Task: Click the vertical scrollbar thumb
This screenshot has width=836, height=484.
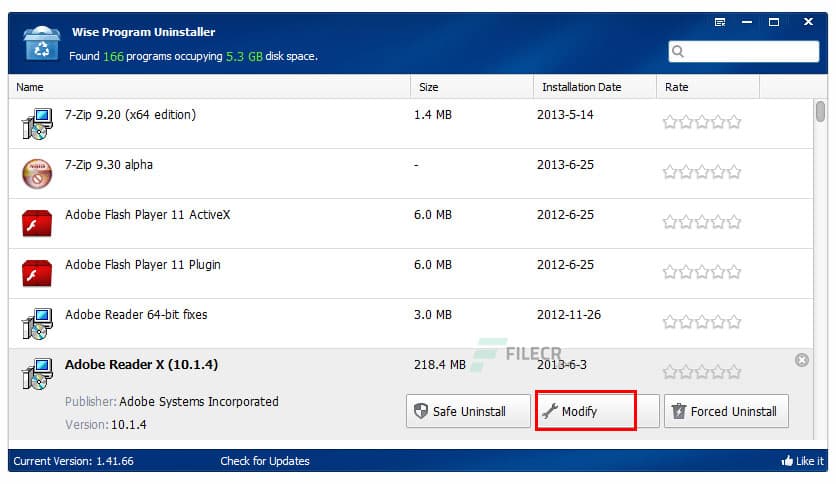Action: pos(820,112)
